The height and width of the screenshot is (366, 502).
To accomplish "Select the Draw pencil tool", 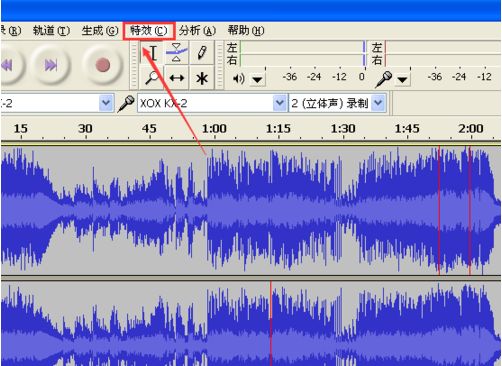I will point(202,53).
